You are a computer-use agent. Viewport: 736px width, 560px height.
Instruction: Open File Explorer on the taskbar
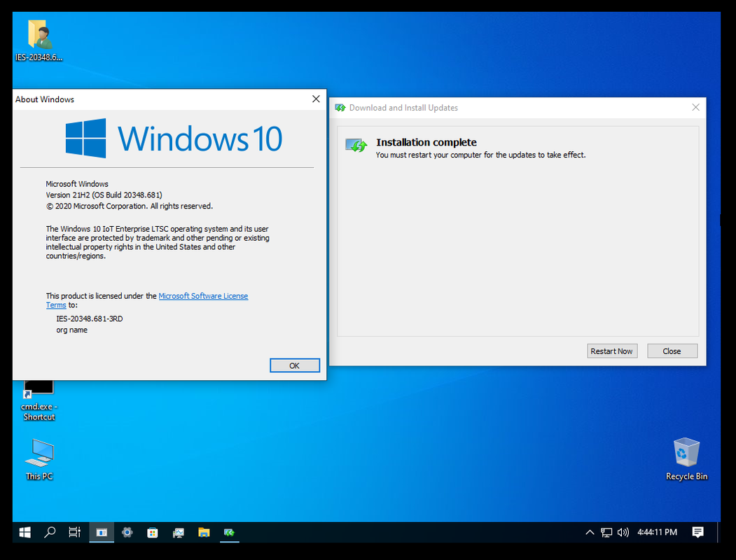pyautogui.click(x=204, y=532)
